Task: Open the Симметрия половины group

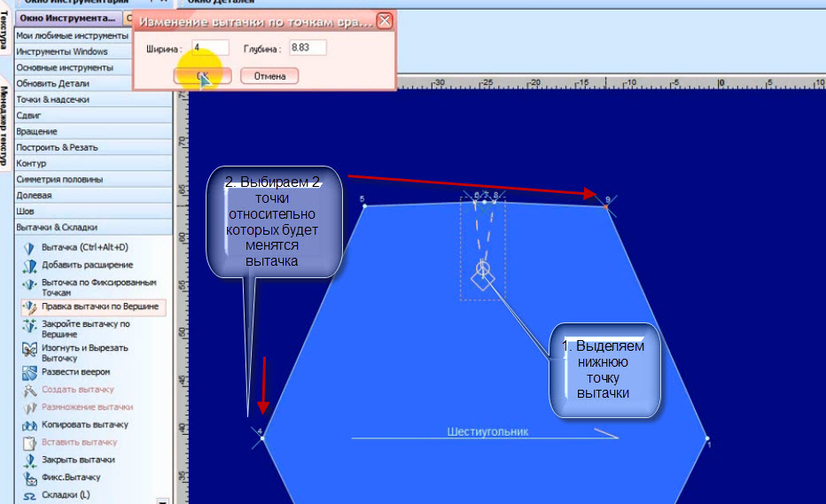Action: point(93,179)
